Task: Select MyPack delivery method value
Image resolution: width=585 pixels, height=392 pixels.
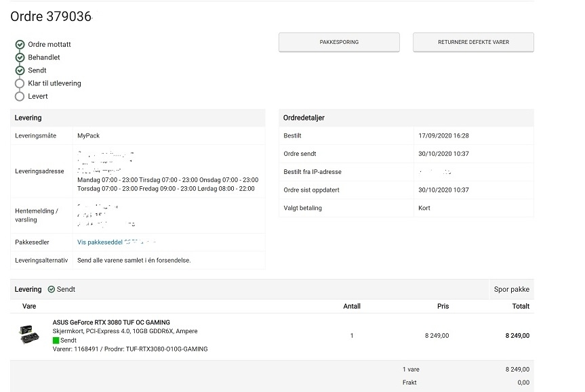Action: pos(88,135)
